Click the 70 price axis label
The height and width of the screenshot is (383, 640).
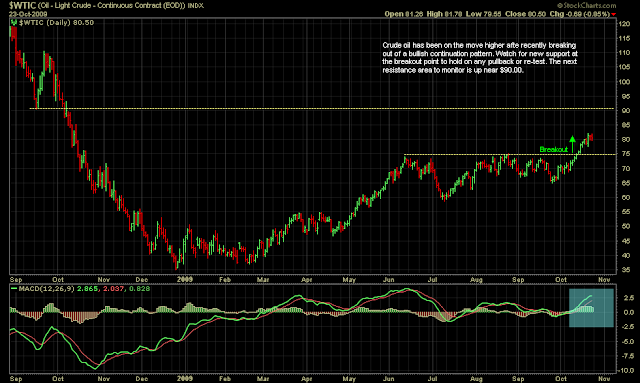[626, 168]
